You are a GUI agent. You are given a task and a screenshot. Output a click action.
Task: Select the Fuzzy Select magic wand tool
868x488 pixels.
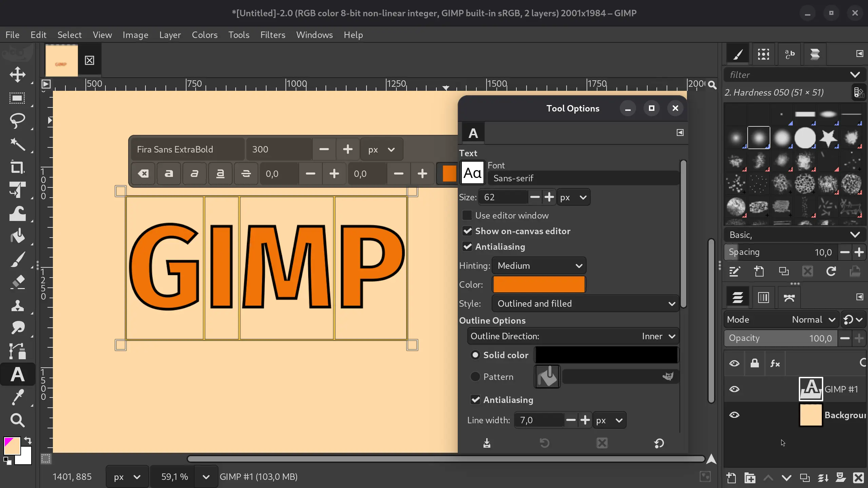point(17,144)
